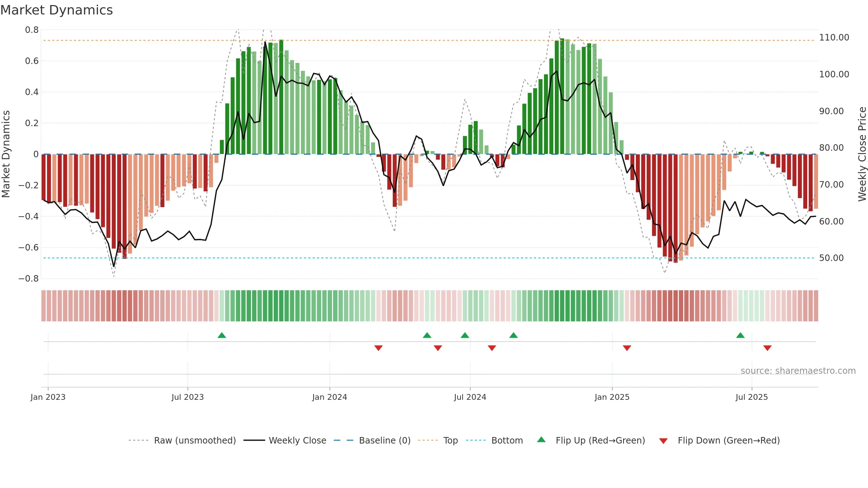Viewport: 868px width, 488px height.
Task: Click the 0.2 left axis tick label
Action: (x=32, y=123)
